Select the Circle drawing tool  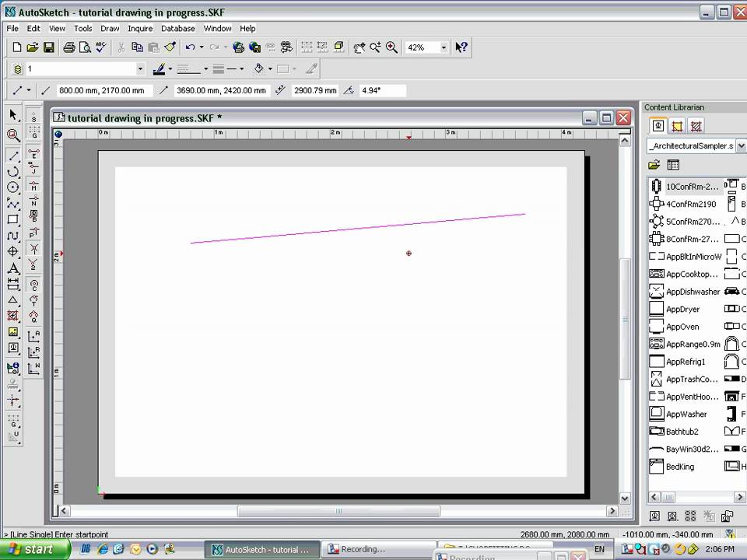13,187
